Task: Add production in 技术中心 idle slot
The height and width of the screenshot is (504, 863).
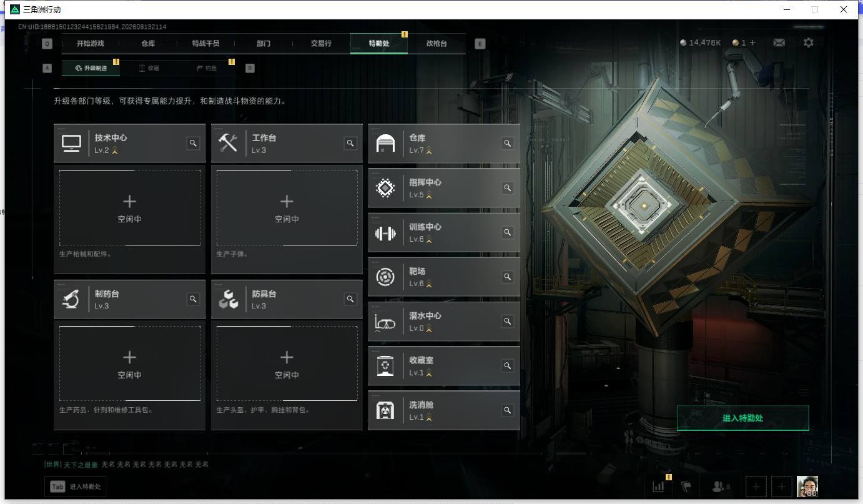Action: (x=130, y=207)
